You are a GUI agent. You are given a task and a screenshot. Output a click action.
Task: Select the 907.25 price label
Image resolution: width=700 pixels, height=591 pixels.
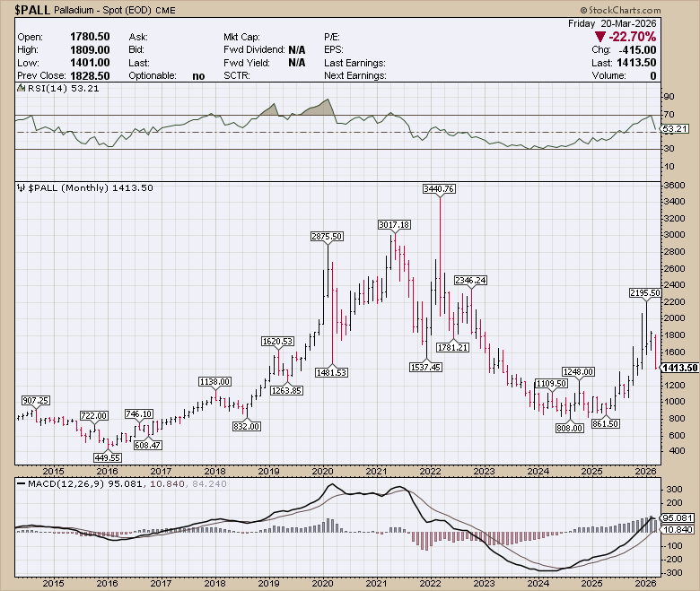click(x=36, y=401)
